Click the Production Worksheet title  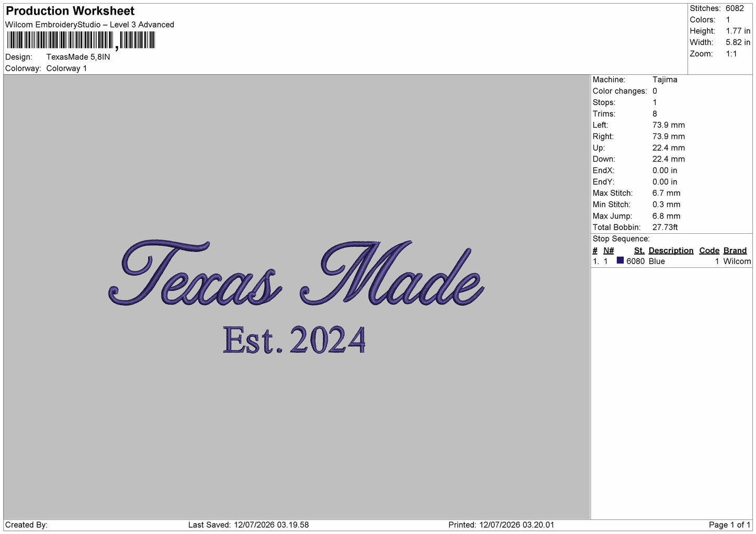click(70, 11)
